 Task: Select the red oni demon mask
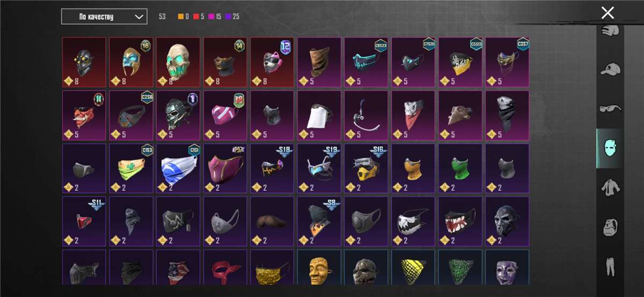[x=84, y=115]
